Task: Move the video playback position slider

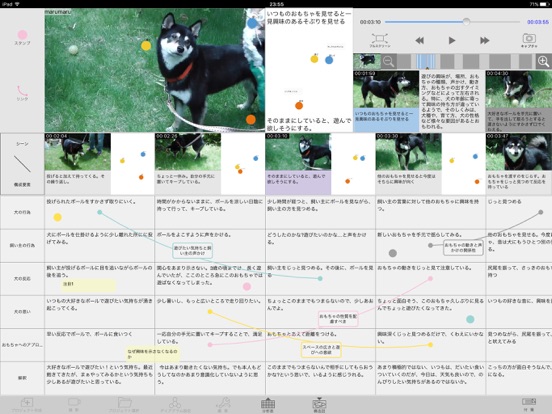Action: 466,21
